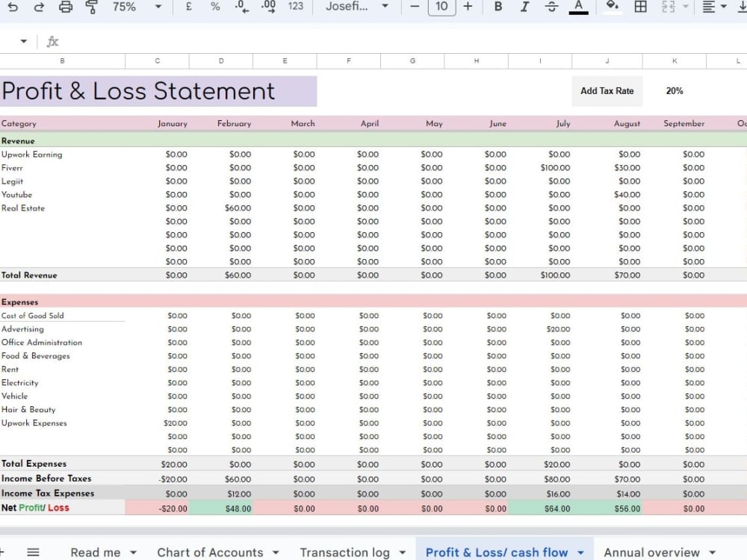
Task: Open Read me tab dropdown arrow
Action: point(134,553)
